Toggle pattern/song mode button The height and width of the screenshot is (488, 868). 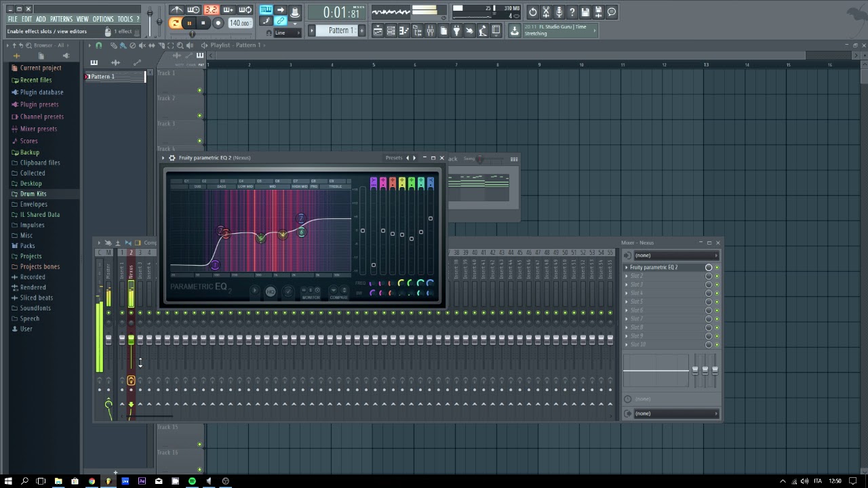[175, 23]
